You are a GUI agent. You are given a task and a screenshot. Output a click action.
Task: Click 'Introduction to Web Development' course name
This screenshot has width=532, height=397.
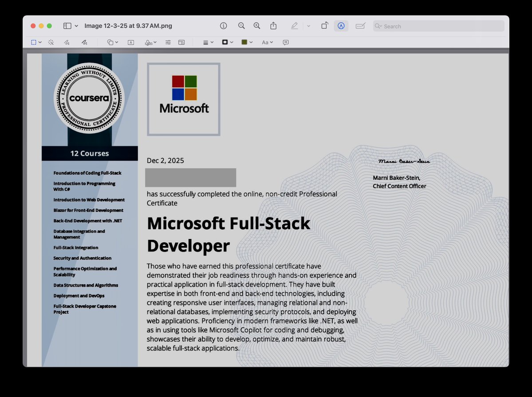(89, 200)
